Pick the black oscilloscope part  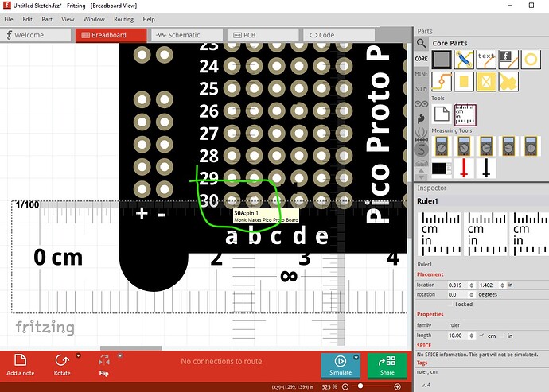tap(442, 169)
